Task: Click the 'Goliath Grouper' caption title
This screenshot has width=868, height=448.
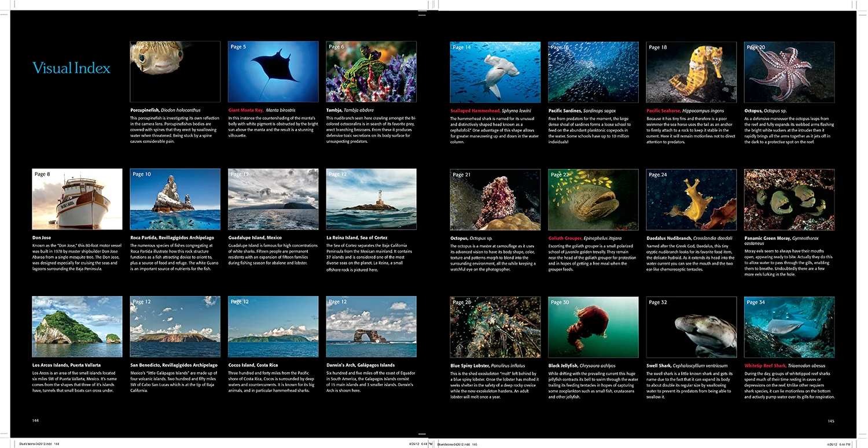Action: coord(566,237)
